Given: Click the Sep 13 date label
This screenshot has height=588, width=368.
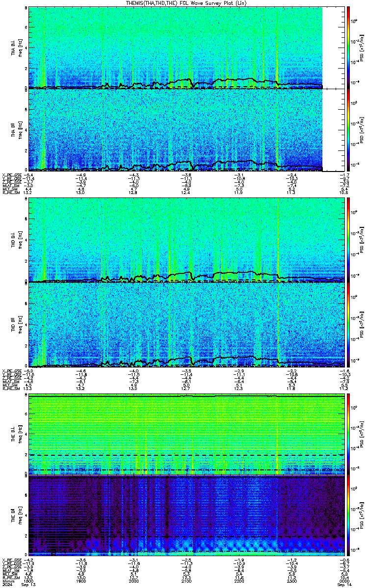Looking at the screenshot, I should [x=29, y=585].
